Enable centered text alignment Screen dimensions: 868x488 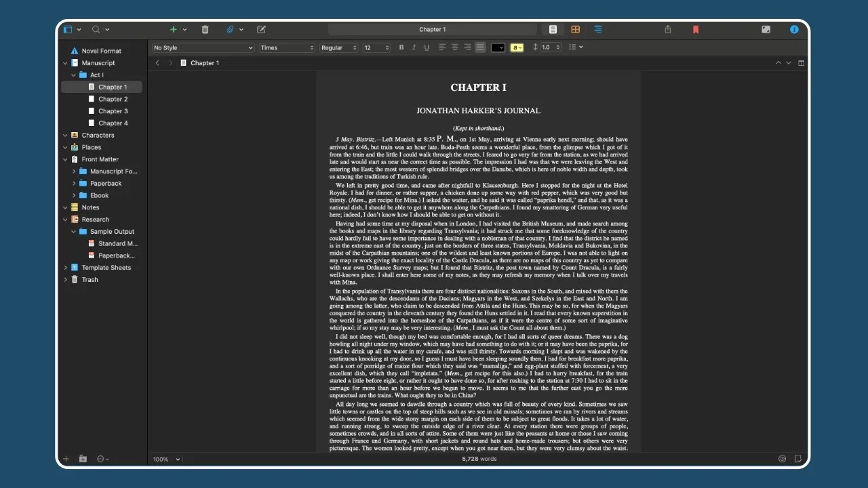(455, 47)
